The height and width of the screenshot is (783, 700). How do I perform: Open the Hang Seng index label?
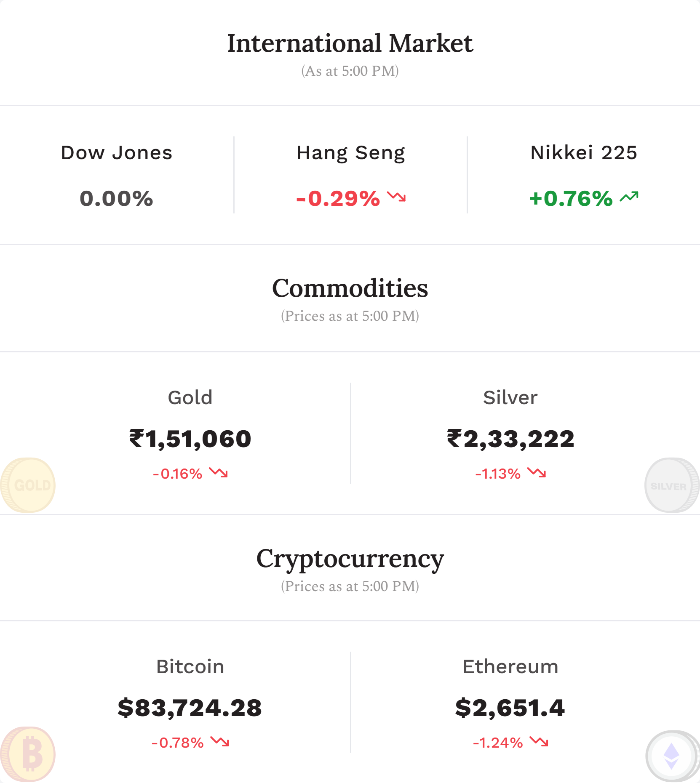(351, 154)
